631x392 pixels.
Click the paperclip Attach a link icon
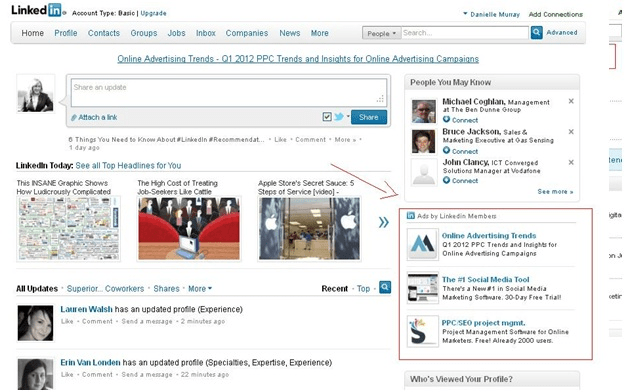click(x=74, y=118)
